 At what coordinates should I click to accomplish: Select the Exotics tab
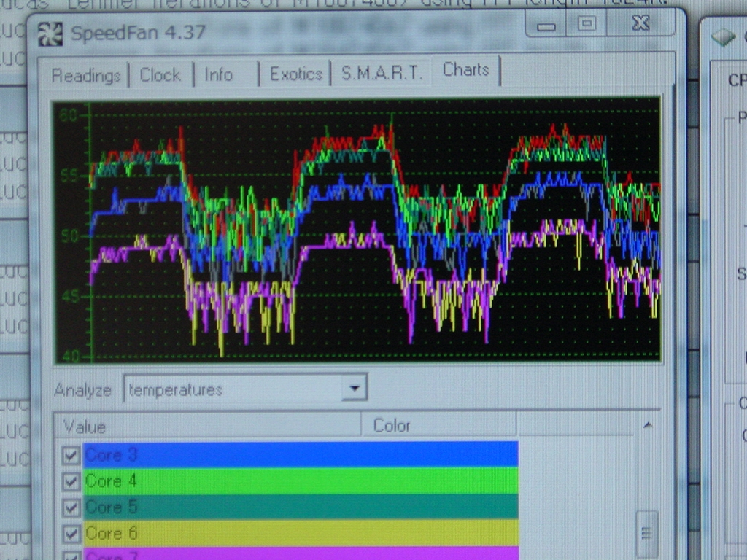pos(296,74)
